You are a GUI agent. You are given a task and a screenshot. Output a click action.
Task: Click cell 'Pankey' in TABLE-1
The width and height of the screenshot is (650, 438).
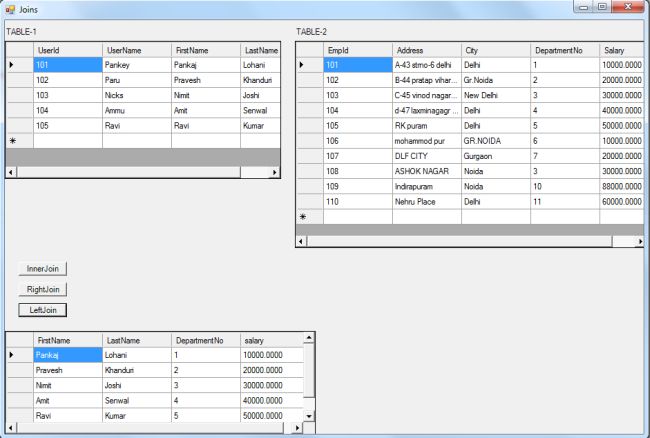tap(137, 65)
